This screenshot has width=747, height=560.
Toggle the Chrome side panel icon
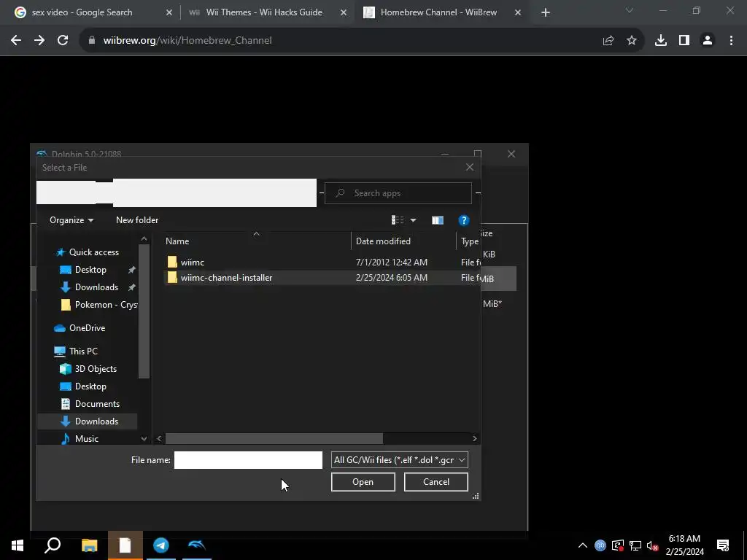(x=684, y=41)
